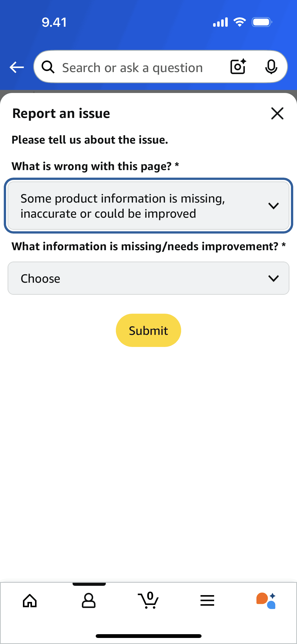Image resolution: width=297 pixels, height=644 pixels.
Task: Tap the back arrow icon
Action: (x=17, y=67)
